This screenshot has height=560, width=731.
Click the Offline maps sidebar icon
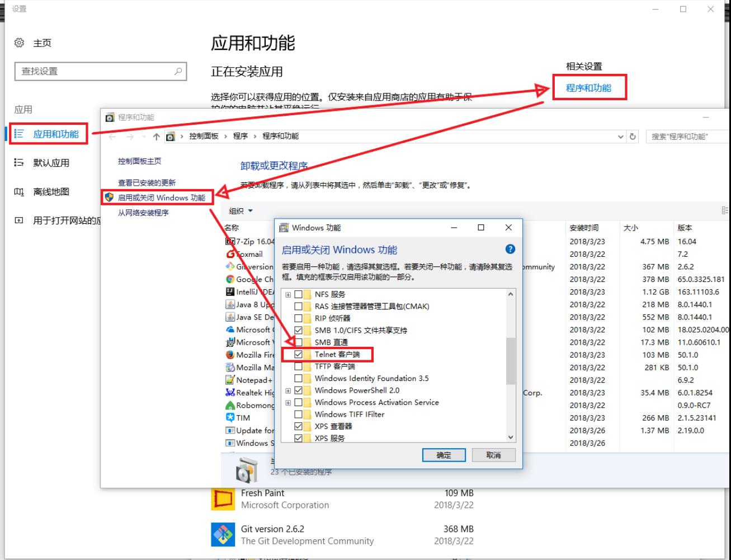click(x=19, y=192)
